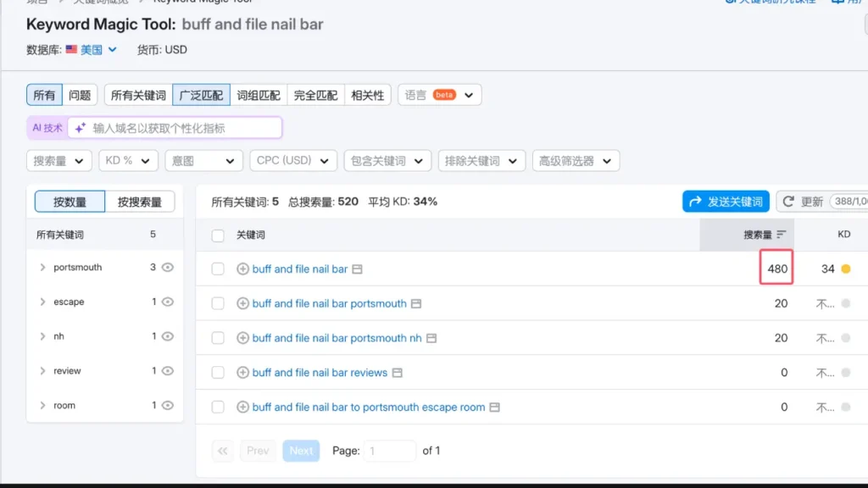Image resolution: width=868 pixels, height=488 pixels.
Task: Toggle eye icon for portsmouth group
Action: [x=168, y=267]
